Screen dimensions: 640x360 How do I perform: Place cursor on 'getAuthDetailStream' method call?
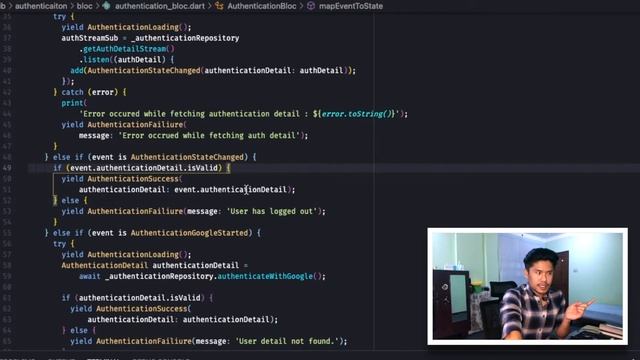tap(124, 49)
